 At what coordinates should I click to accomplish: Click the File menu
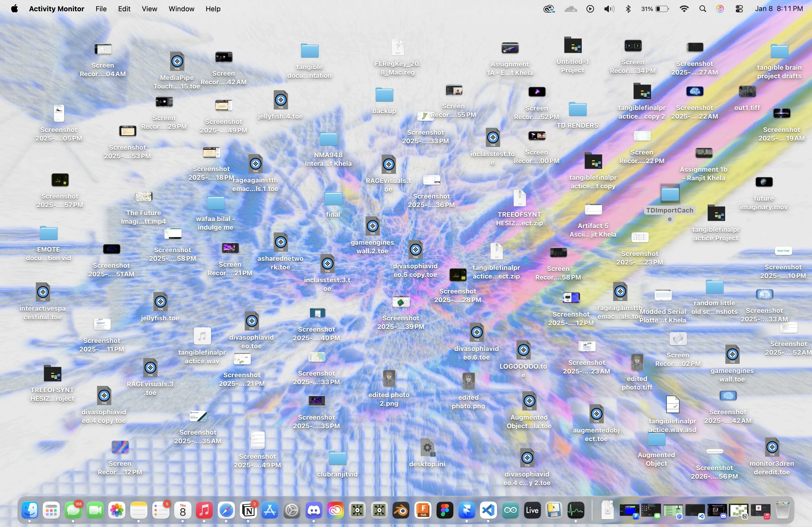coord(101,9)
